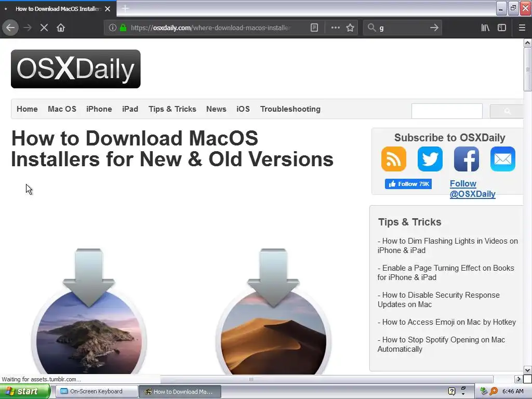Open iPhone navigation item
Viewport: 532px width, 399px height.
click(99, 109)
